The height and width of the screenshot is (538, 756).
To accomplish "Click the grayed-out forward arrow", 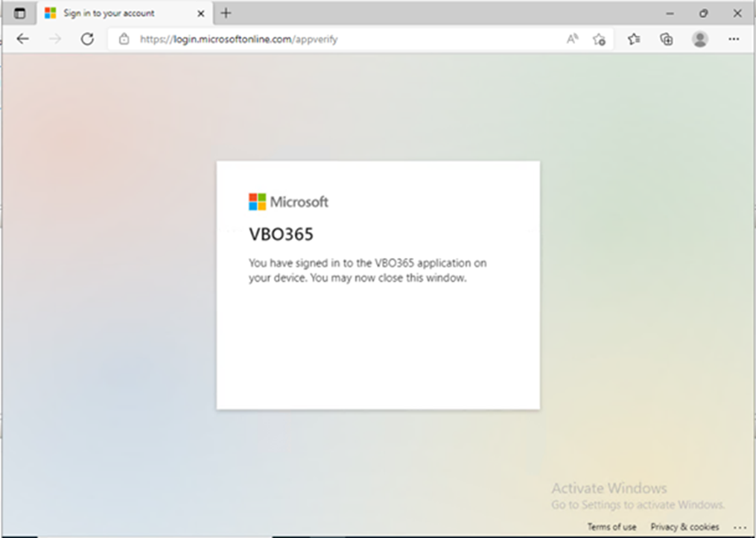I will pyautogui.click(x=55, y=39).
